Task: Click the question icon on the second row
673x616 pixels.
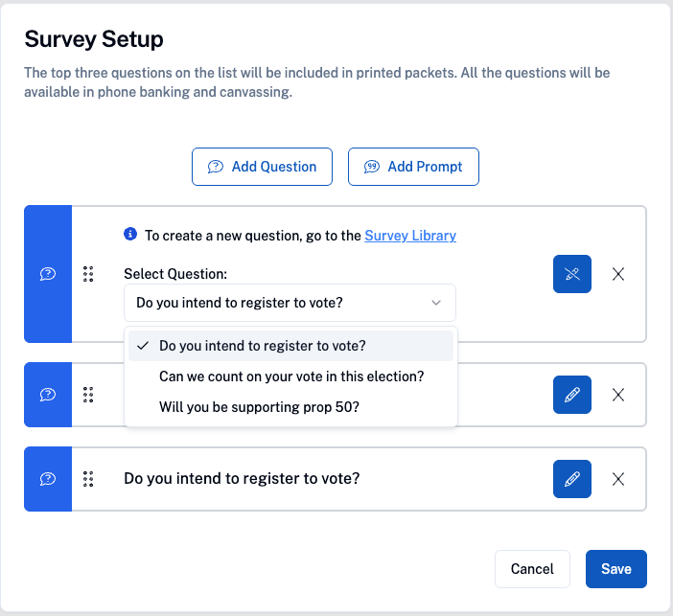Action: pos(48,395)
